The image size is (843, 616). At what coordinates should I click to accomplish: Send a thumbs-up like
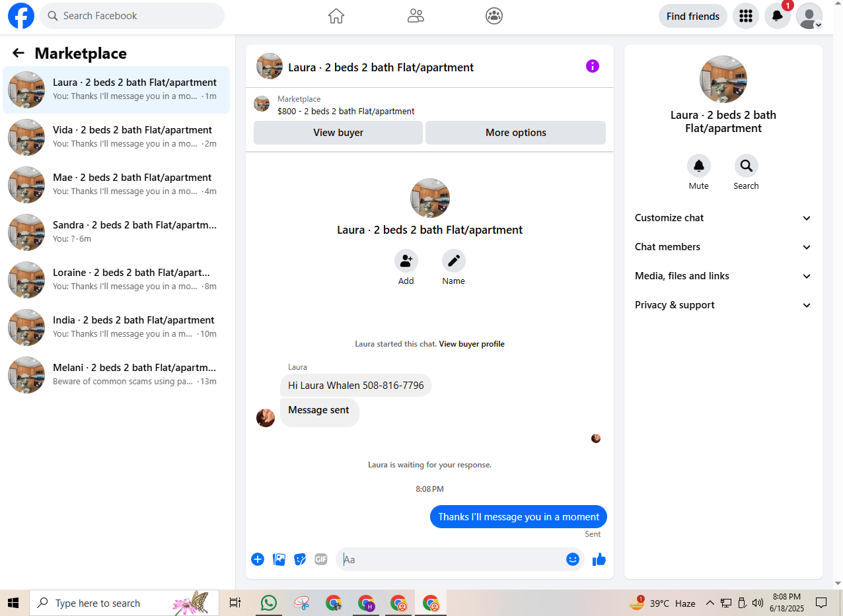coord(599,559)
